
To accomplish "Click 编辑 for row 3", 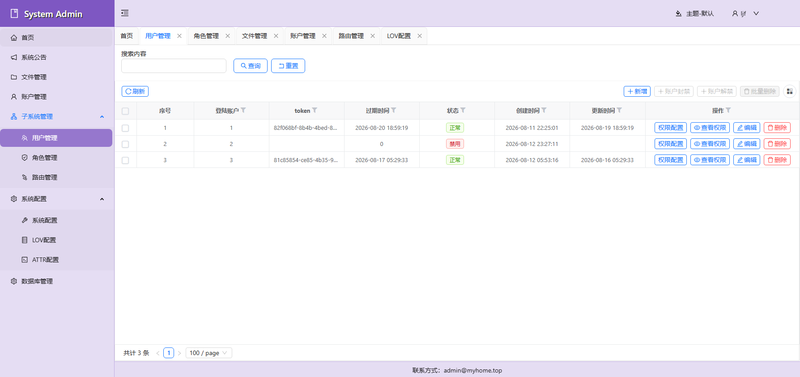I will 746,160.
